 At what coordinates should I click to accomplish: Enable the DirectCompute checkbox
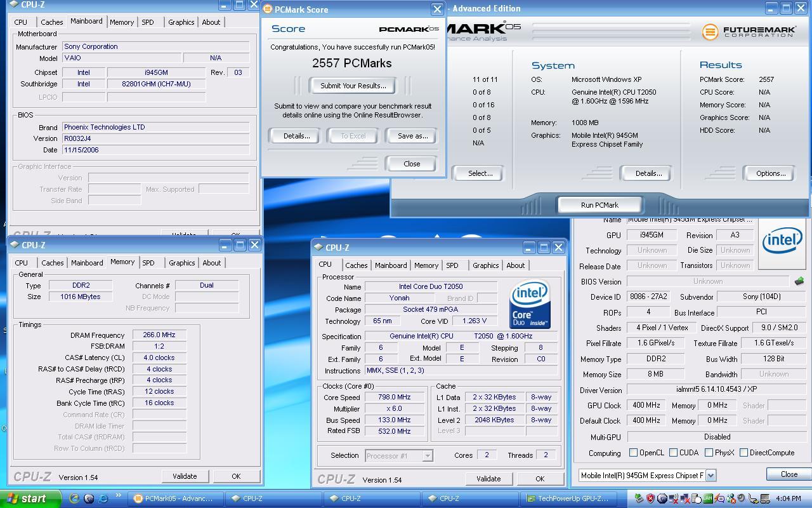point(743,453)
